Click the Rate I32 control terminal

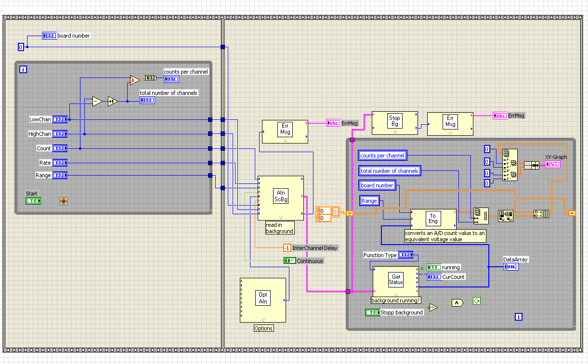(x=60, y=163)
